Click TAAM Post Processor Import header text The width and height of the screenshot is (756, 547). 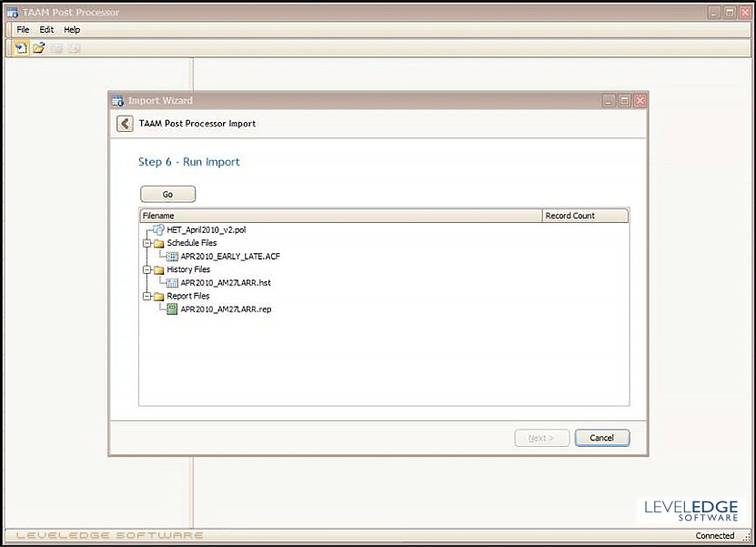tap(197, 124)
